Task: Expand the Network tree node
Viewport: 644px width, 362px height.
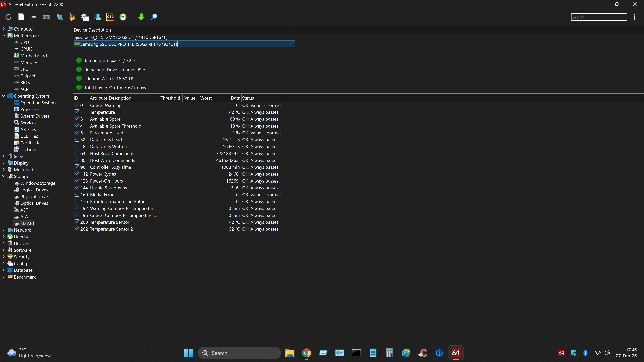Action: [x=4, y=230]
